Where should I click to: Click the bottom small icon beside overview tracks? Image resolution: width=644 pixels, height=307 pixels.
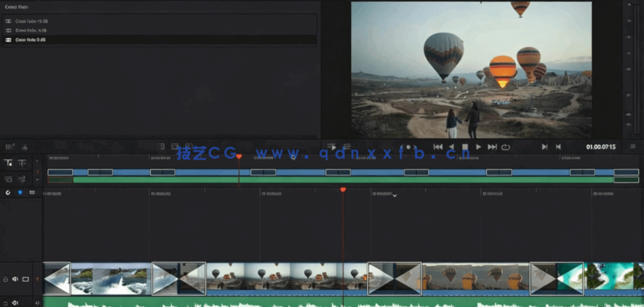[x=37, y=180]
